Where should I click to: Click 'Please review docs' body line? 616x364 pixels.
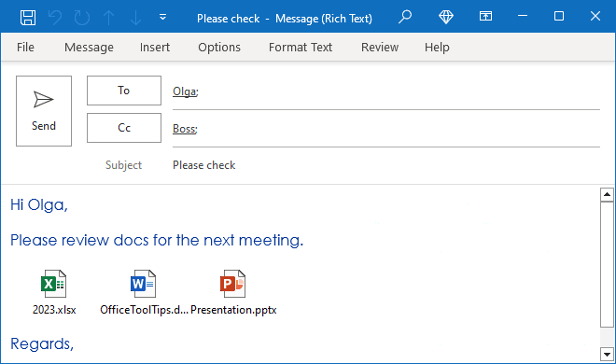point(157,240)
